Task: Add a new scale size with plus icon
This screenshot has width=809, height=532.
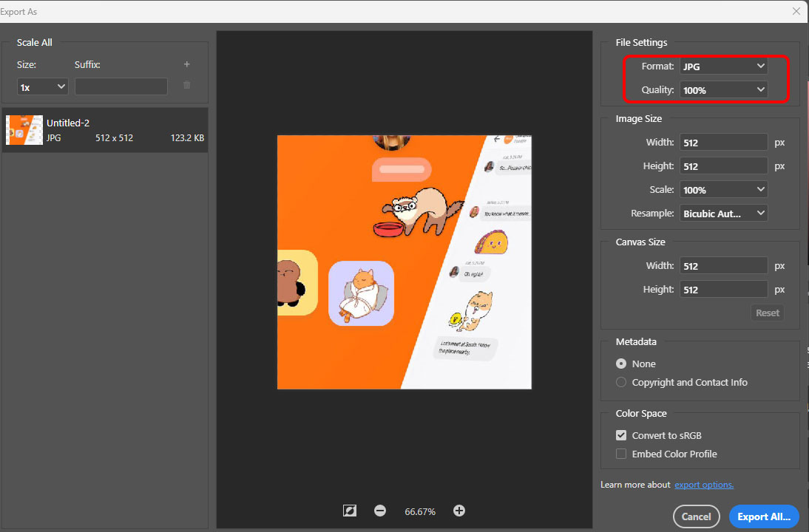Action: [x=187, y=64]
